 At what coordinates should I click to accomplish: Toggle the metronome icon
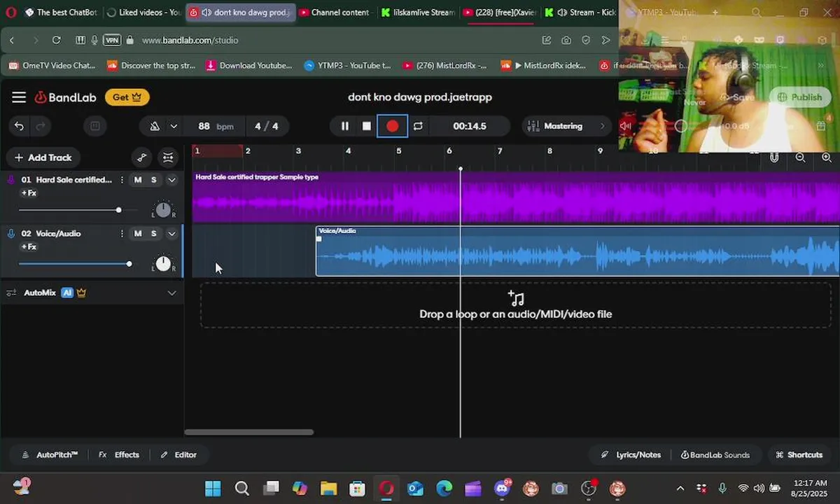point(155,126)
